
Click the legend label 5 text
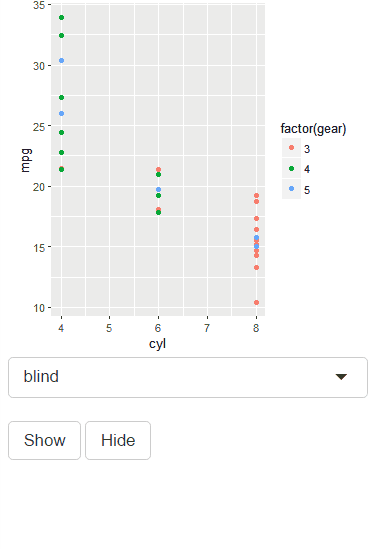coord(307,190)
